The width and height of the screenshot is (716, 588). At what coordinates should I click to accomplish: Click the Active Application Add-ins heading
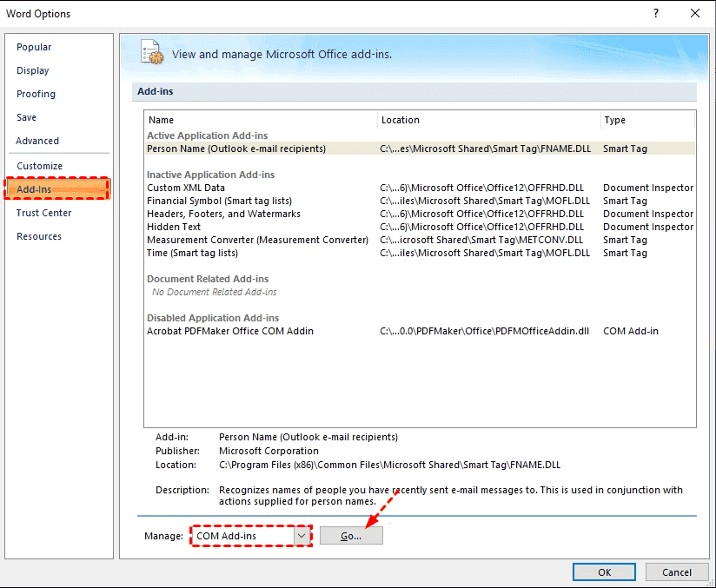(208, 135)
